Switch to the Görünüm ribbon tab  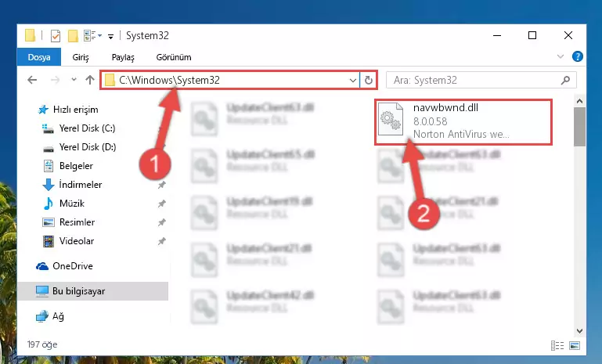click(174, 57)
